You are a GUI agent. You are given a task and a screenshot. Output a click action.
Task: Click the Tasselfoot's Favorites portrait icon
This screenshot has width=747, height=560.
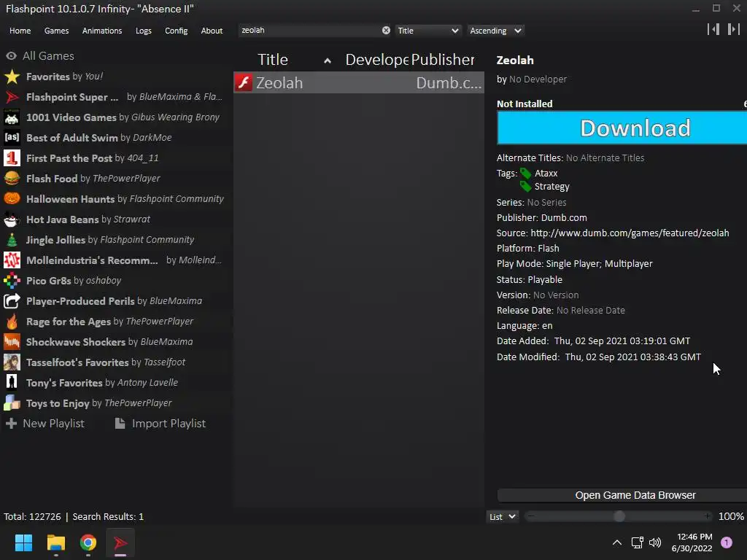12,362
